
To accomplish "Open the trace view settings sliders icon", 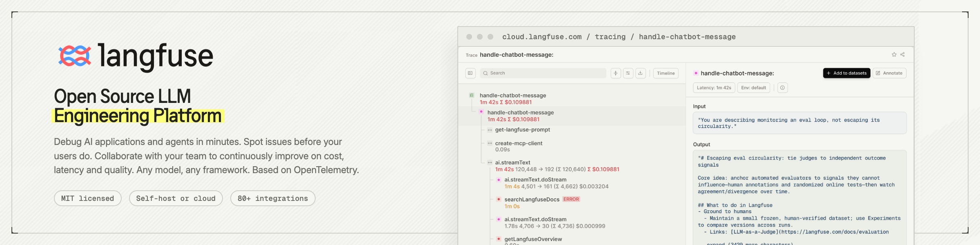I will (628, 73).
